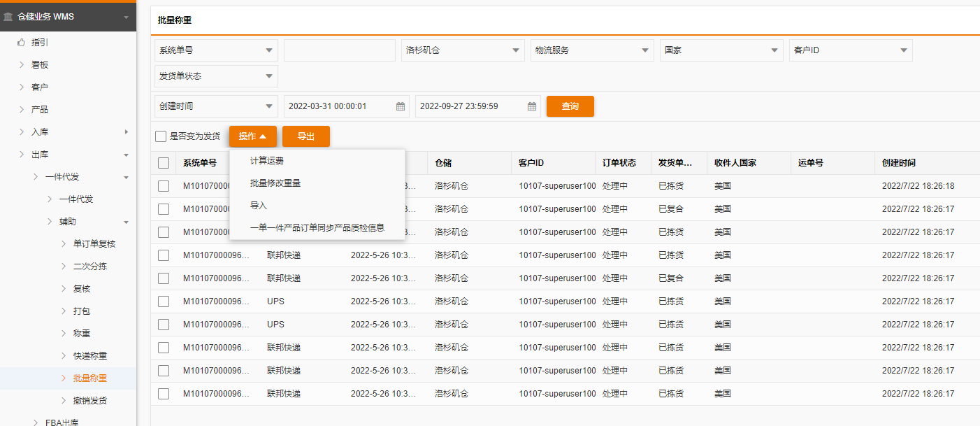
Task: Open 打包 in sidebar
Action: click(82, 311)
